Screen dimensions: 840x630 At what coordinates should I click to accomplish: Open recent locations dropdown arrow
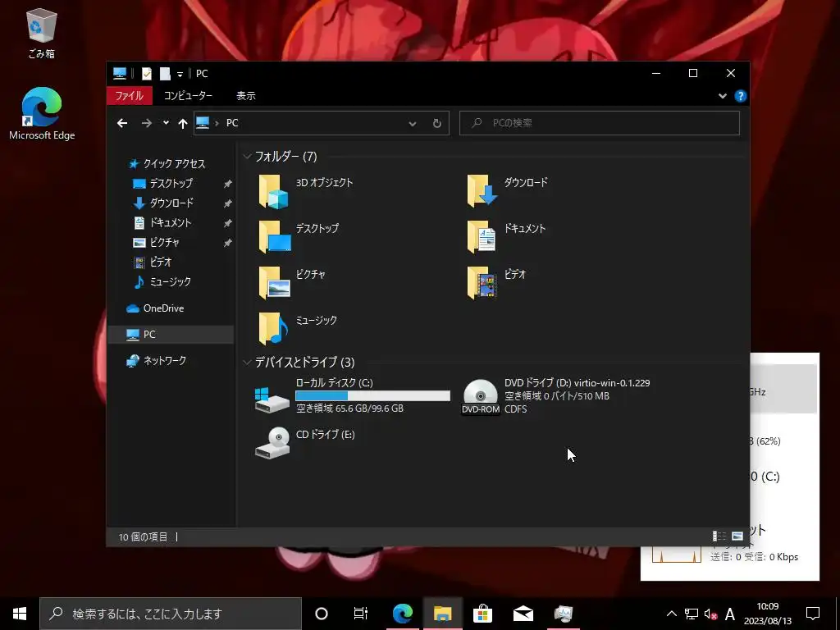pyautogui.click(x=166, y=123)
